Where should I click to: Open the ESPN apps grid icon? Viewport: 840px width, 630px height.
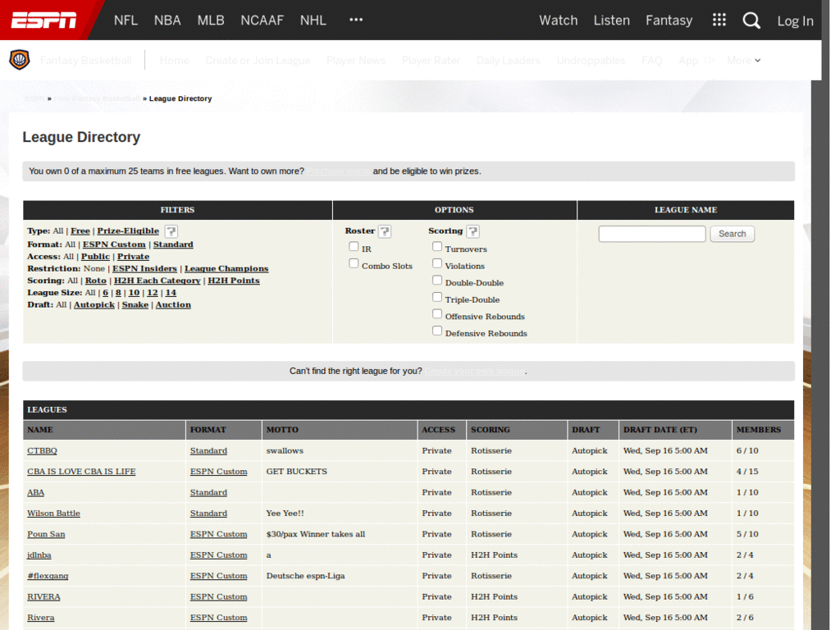click(719, 20)
